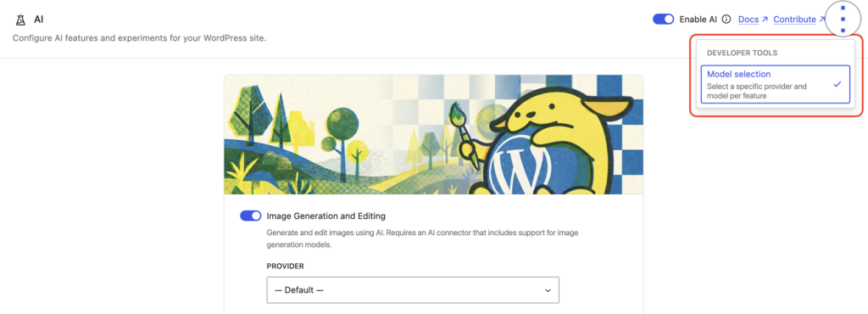The width and height of the screenshot is (868, 314).
Task: Click the PROVIDER field label
Action: tap(285, 266)
